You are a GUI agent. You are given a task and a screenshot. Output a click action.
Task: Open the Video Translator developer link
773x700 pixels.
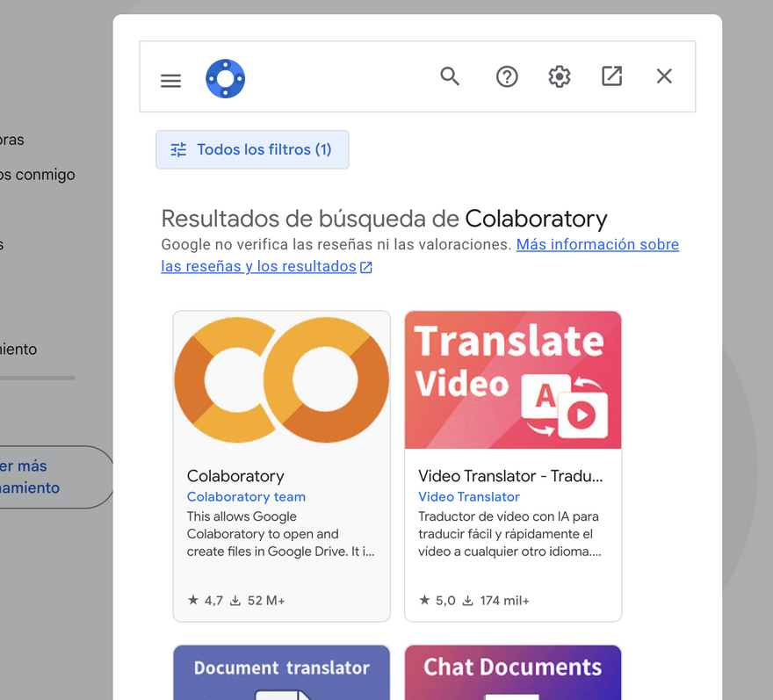(x=469, y=496)
